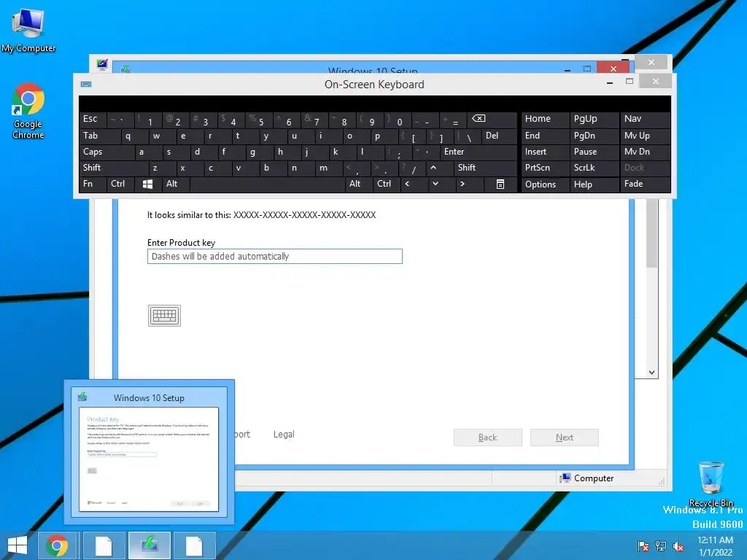Open the Legal link in setup
Viewport: 747px width, 560px height.
coord(284,435)
